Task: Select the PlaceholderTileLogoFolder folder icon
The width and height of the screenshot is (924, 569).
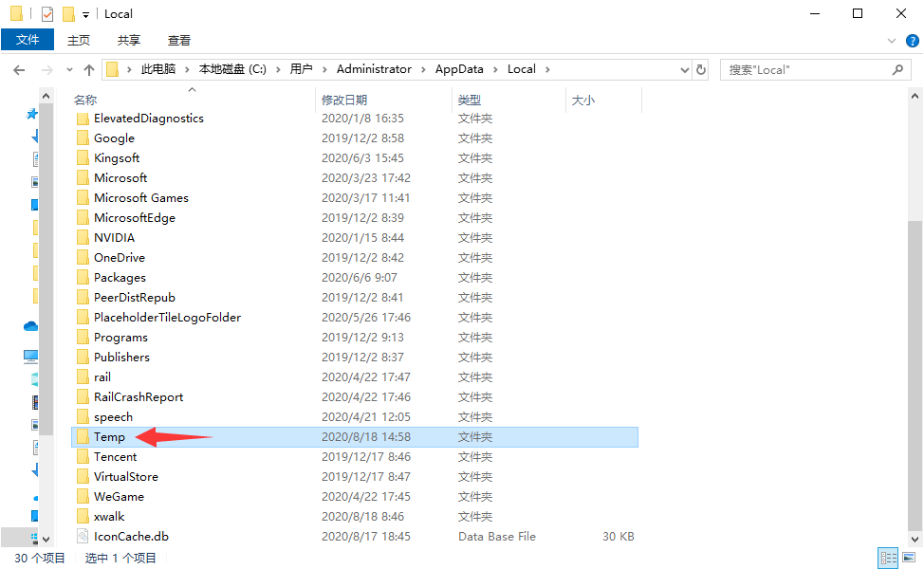Action: (83, 318)
